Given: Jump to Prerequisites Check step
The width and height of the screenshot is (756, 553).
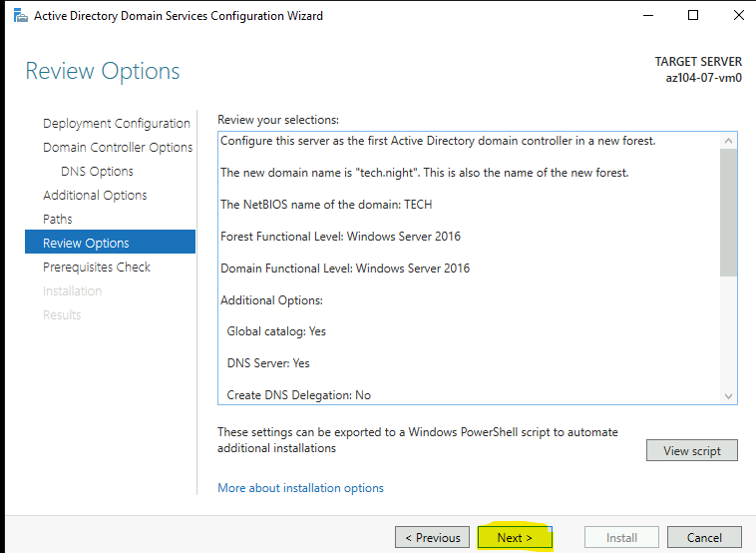Looking at the screenshot, I should pos(97,267).
